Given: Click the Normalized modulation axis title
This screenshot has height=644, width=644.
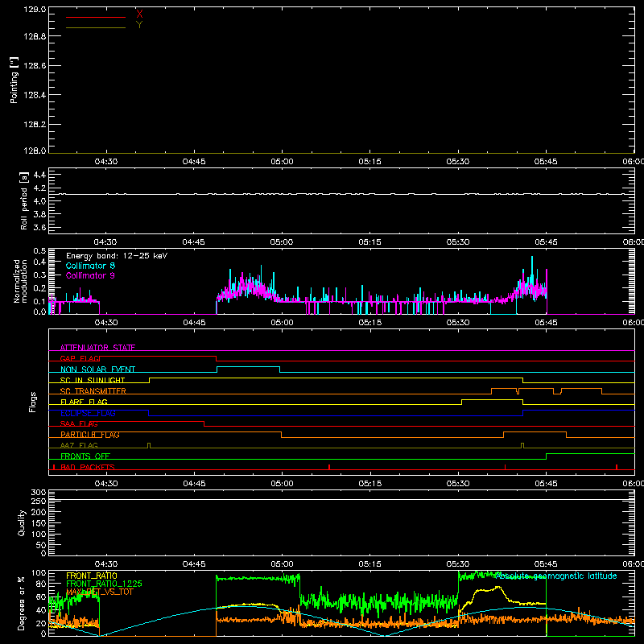Looking at the screenshot, I should click(20, 281).
